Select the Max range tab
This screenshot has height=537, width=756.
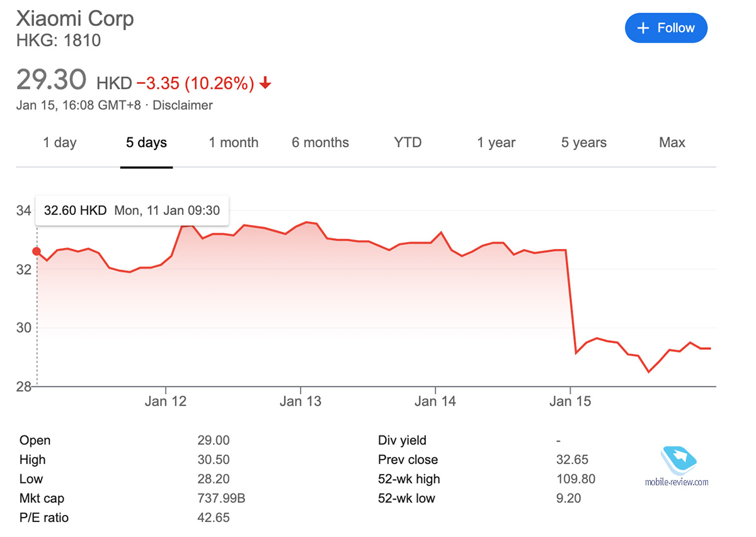(x=672, y=142)
